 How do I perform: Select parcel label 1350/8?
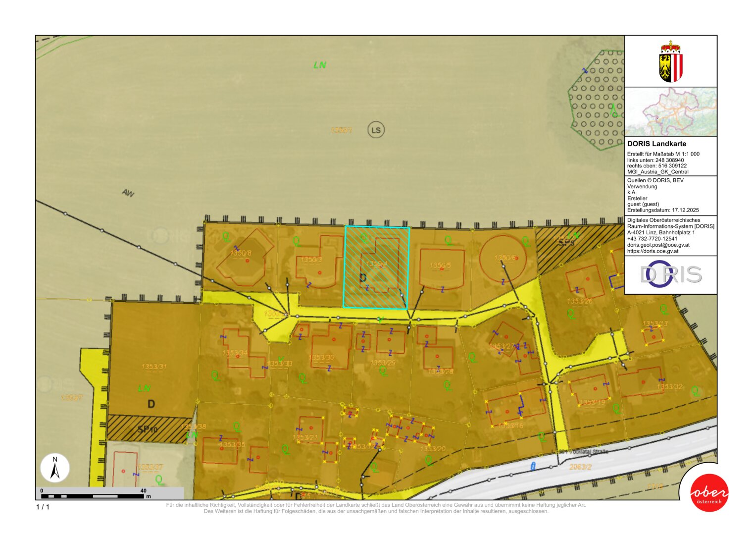pos(241,253)
